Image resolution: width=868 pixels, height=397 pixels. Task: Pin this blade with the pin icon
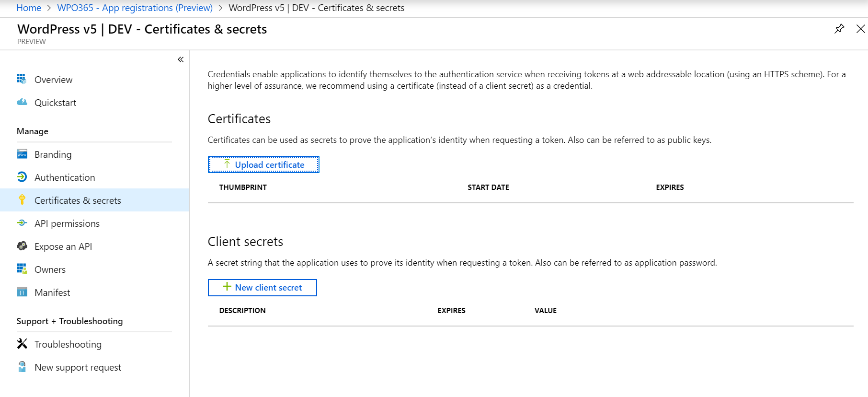tap(839, 29)
